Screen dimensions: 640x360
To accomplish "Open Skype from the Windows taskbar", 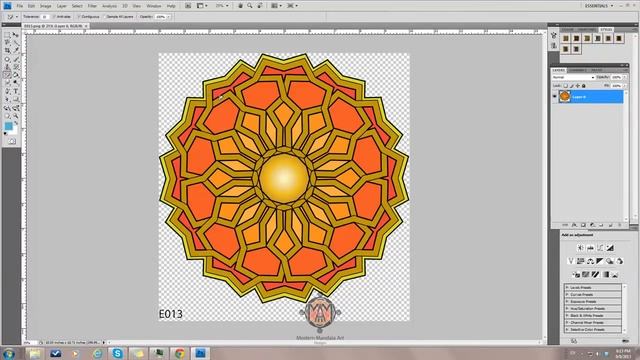I will (117, 353).
